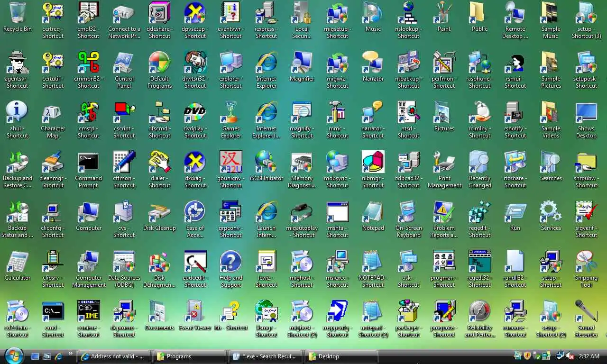Open the Magnifier desktop icon
The image size is (607, 364).
click(302, 67)
